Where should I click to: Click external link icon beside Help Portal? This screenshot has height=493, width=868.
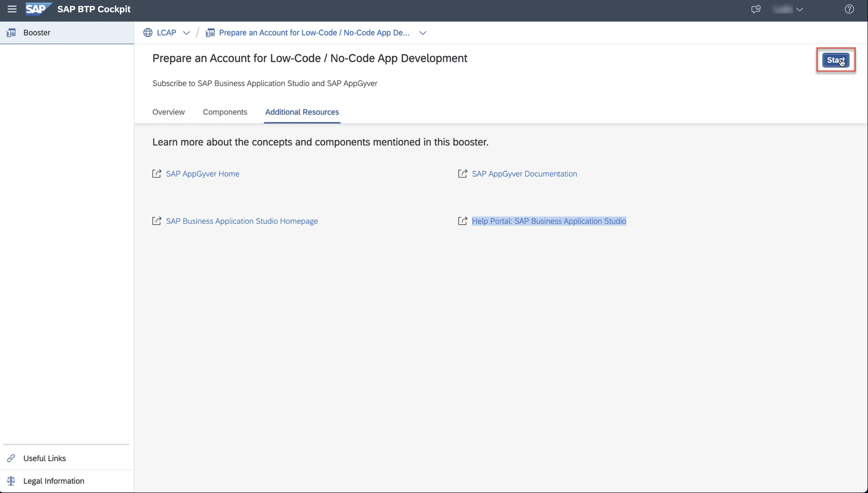[x=463, y=221]
